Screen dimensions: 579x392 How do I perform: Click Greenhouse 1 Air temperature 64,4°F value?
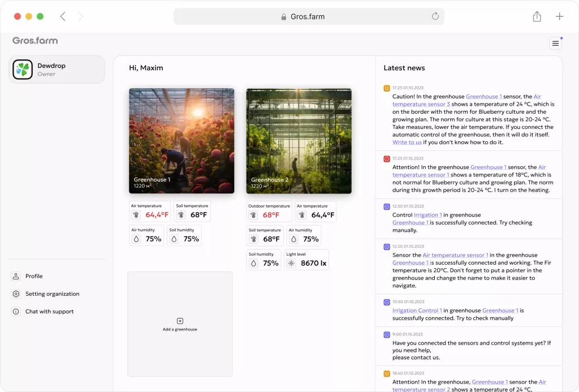(157, 214)
